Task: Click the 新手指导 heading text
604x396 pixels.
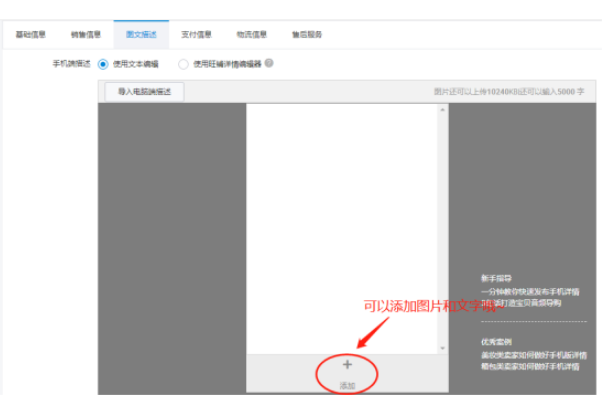Action: coord(496,278)
